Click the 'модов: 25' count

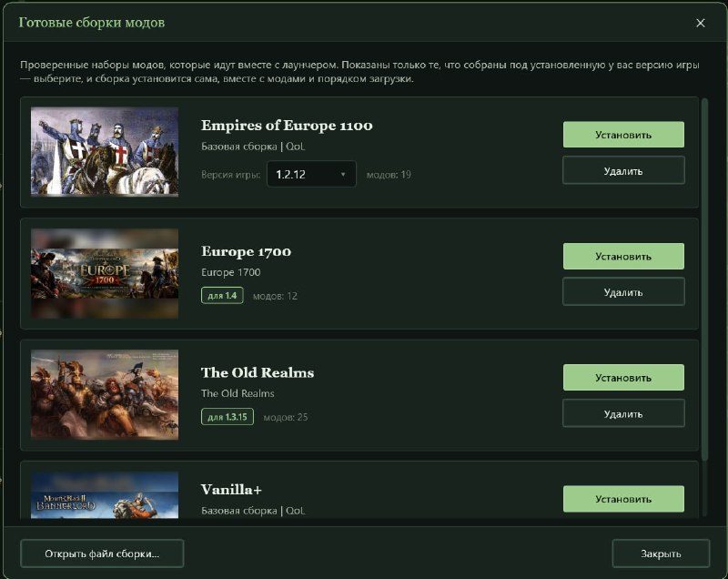click(286, 417)
